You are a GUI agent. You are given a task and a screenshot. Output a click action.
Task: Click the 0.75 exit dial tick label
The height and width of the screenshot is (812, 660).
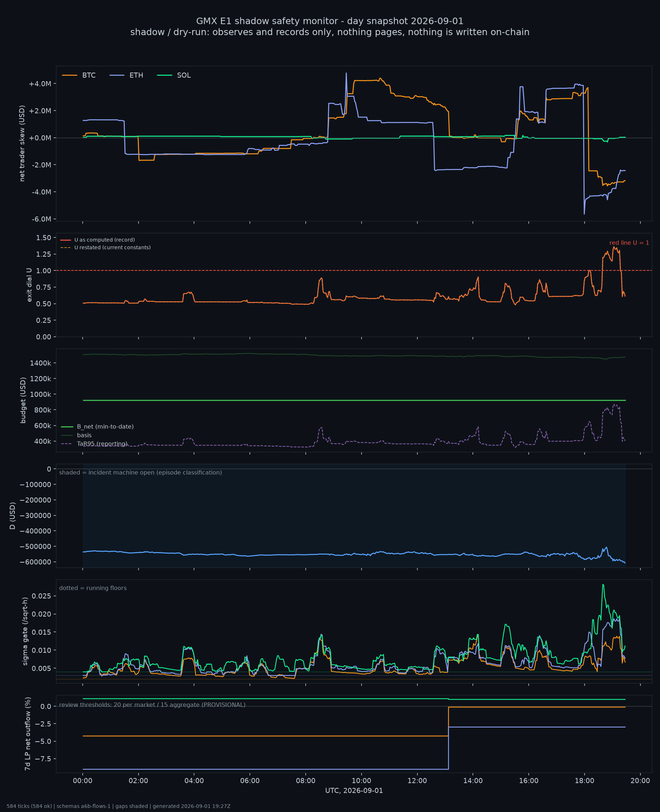44,287
